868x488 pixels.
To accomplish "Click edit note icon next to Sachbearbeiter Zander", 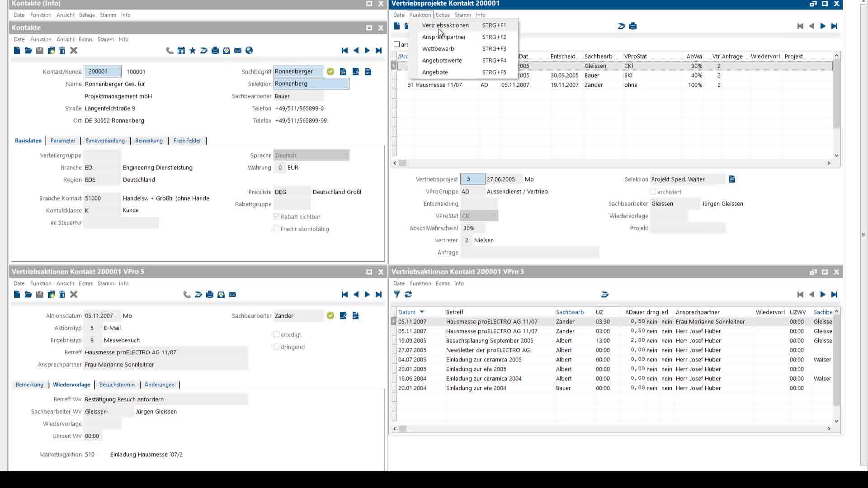I will 343,316.
